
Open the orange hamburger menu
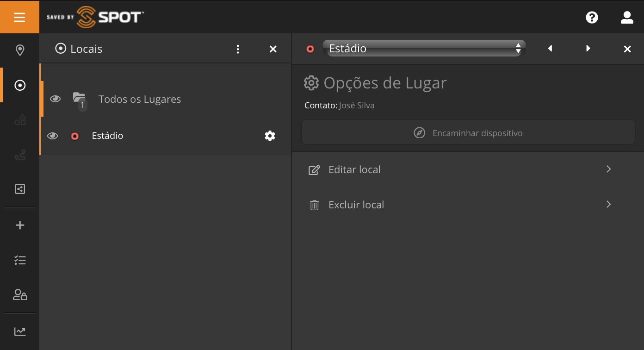(x=19, y=17)
